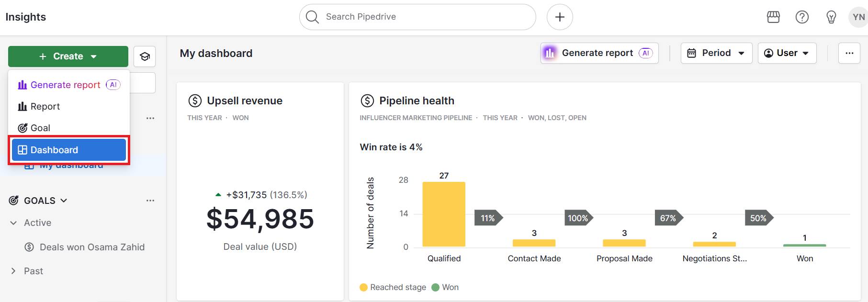Select Report from the Create menu

click(69, 106)
